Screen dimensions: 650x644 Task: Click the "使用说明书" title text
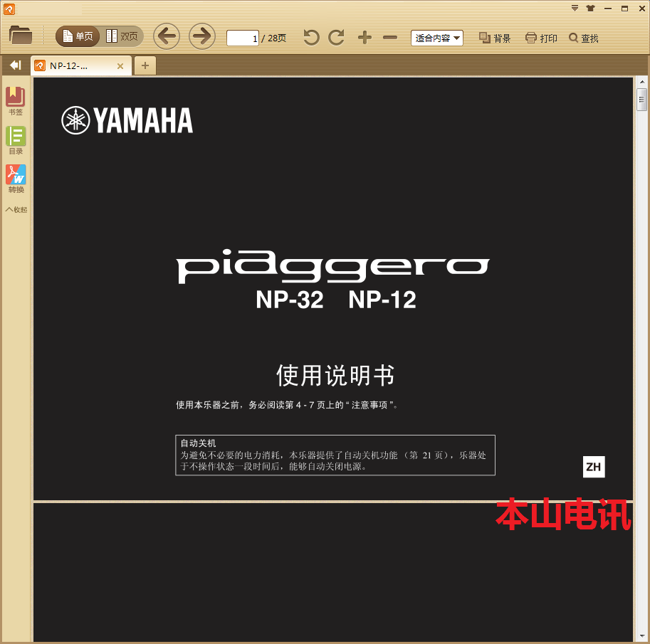(335, 376)
